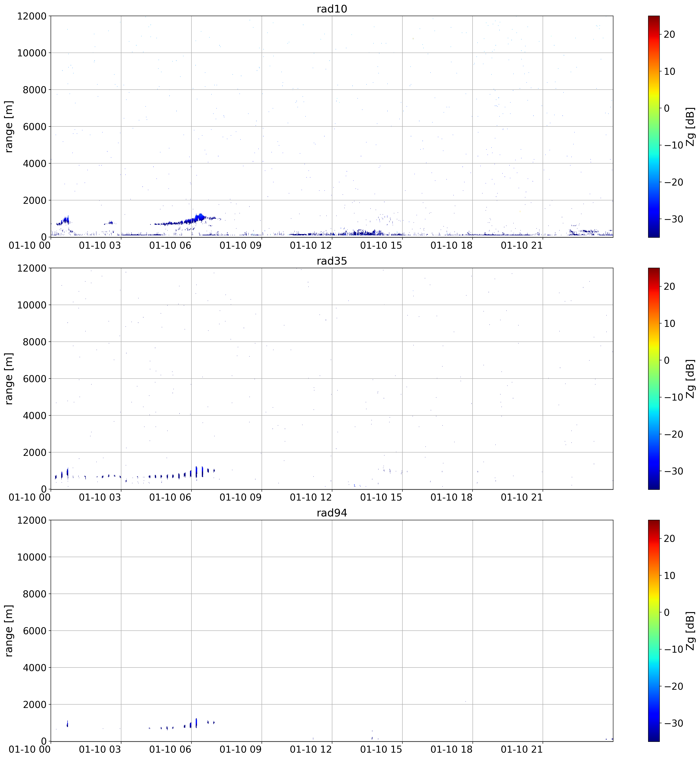
Task: Click the 'Zg [dB]' label beside rad35 colorbar
Action: pyautogui.click(x=690, y=379)
